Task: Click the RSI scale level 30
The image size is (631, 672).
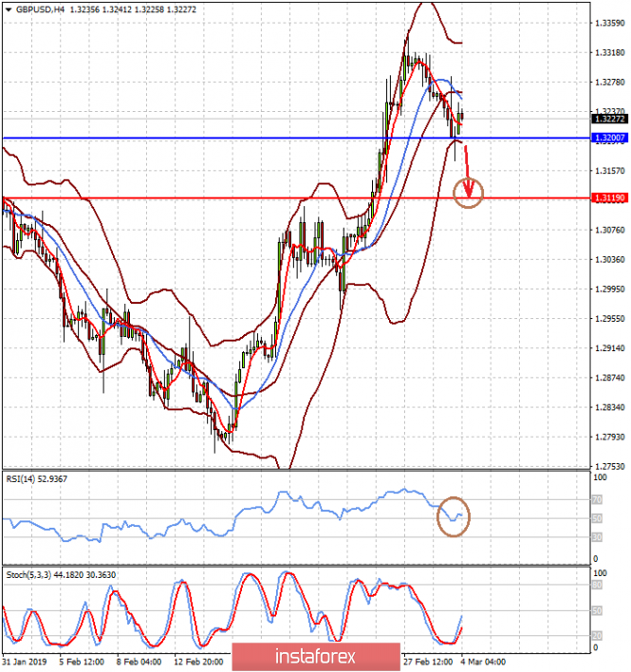Action: 597,537
